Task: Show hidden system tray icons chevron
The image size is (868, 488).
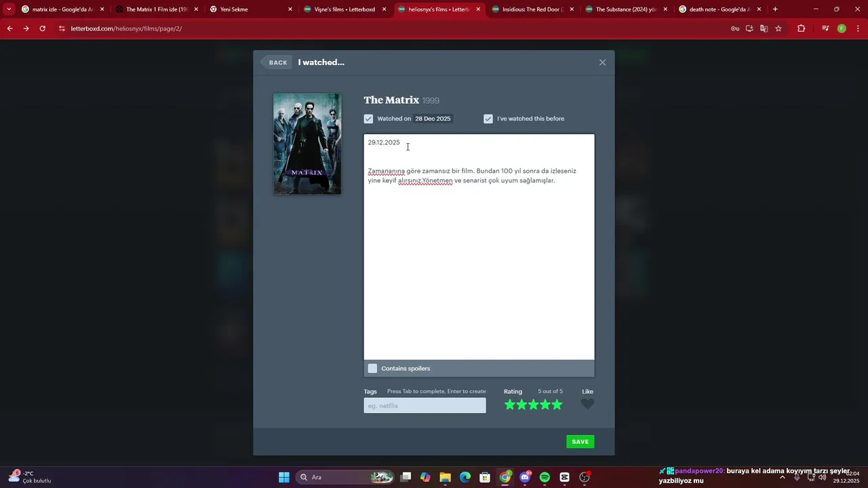Action: tap(783, 477)
